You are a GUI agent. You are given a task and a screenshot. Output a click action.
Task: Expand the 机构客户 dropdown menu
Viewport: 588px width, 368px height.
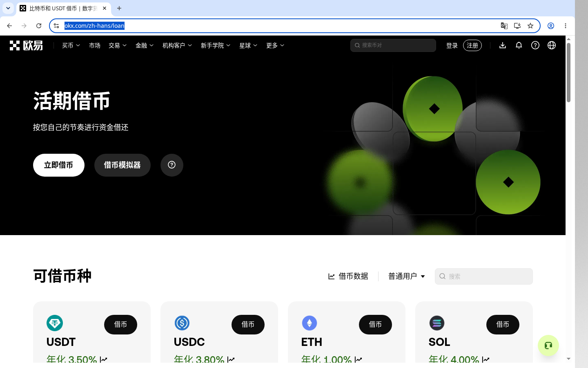177,45
